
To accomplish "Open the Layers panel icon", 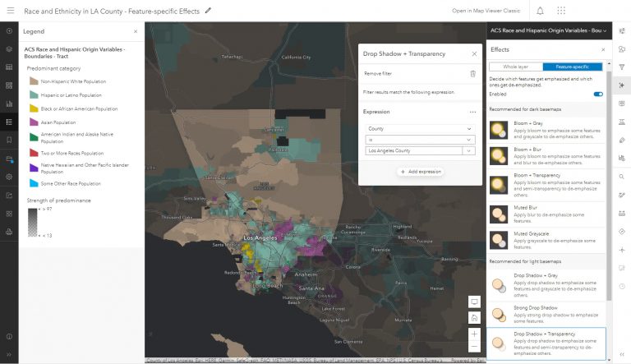I will tap(9, 48).
